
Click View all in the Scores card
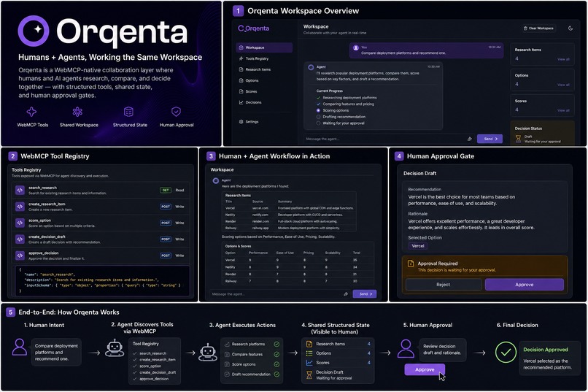563,111
